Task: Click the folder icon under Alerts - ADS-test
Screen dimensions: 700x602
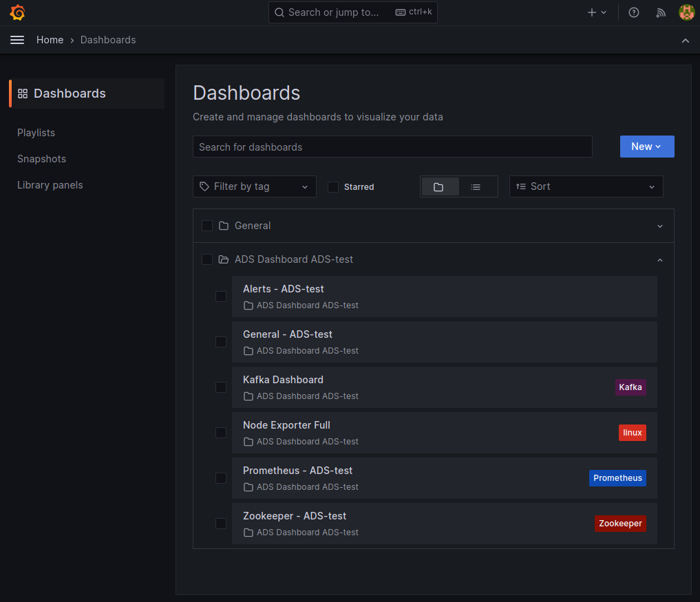Action: coord(248,305)
